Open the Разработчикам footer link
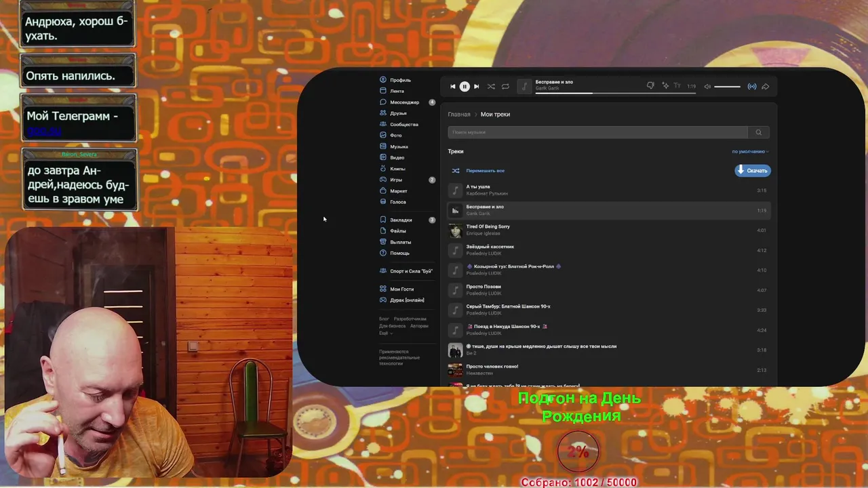 pyautogui.click(x=410, y=319)
